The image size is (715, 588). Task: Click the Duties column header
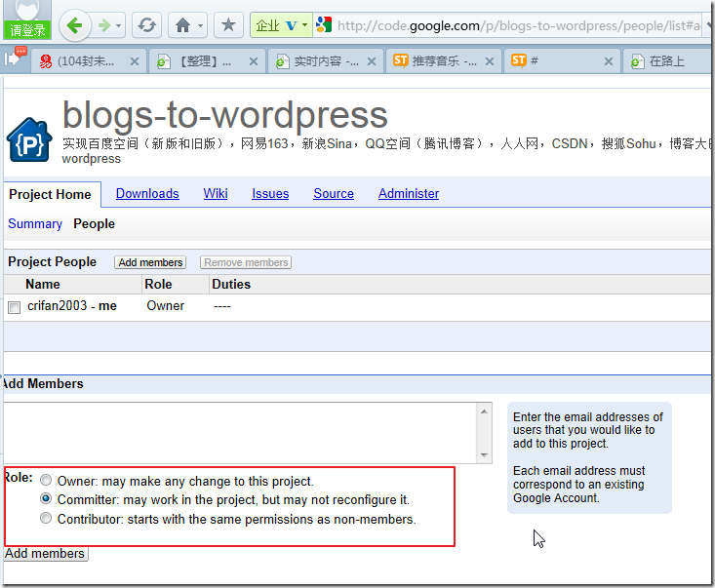pos(231,285)
